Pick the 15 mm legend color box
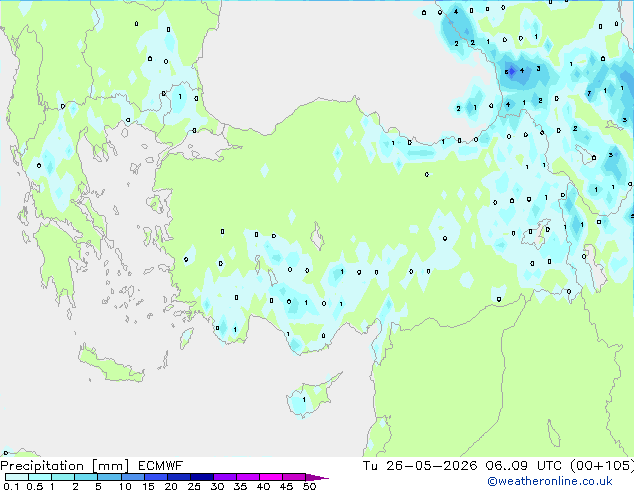 (155, 477)
